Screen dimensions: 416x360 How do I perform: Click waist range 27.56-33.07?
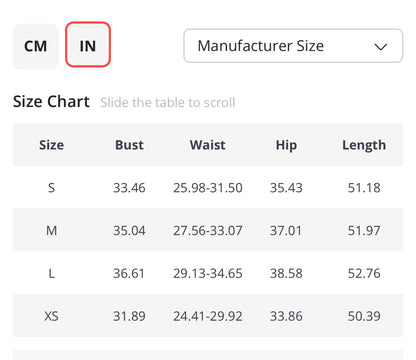pyautogui.click(x=208, y=230)
